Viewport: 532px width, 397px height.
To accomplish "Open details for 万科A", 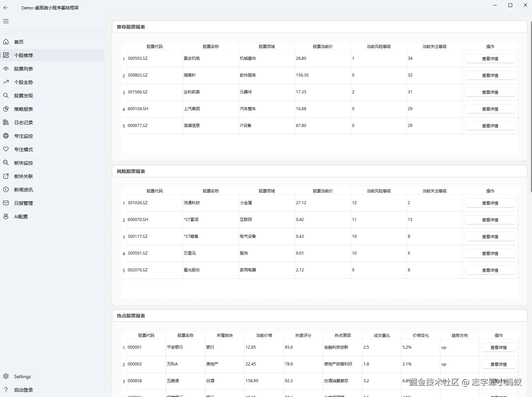I will pos(498,364).
